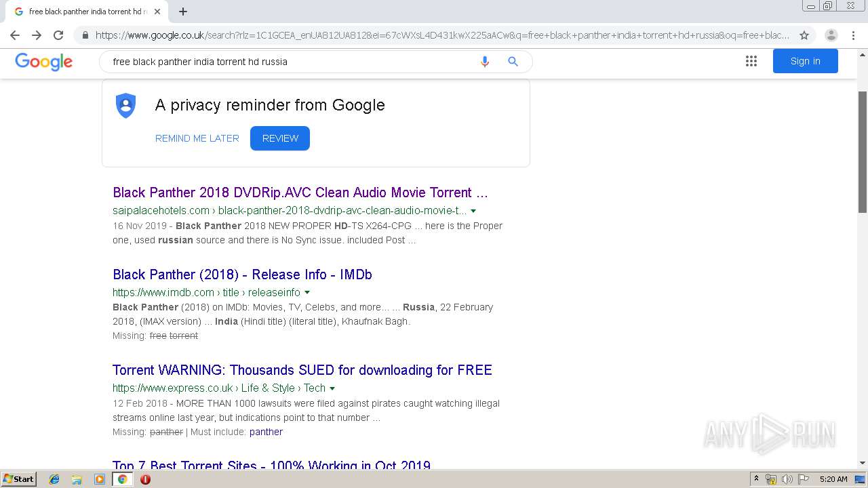Open the Google apps grid
Image resolution: width=868 pixels, height=488 pixels.
(751, 61)
